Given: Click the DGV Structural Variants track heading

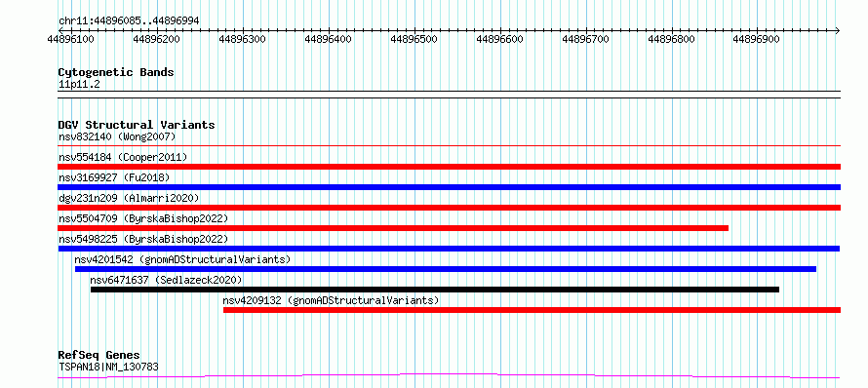Looking at the screenshot, I should coord(137,125).
